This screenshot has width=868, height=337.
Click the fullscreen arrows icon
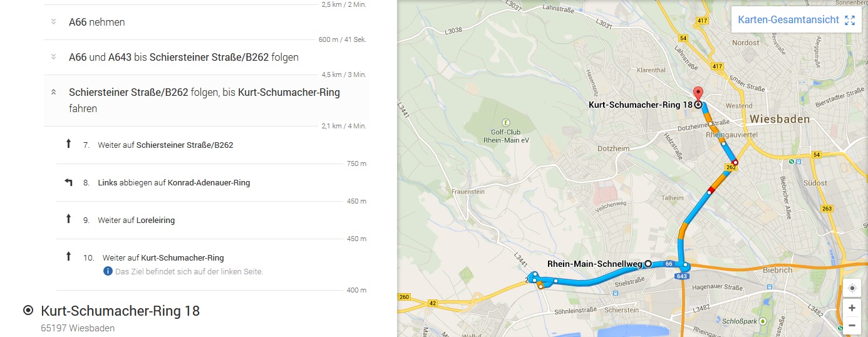(x=850, y=20)
